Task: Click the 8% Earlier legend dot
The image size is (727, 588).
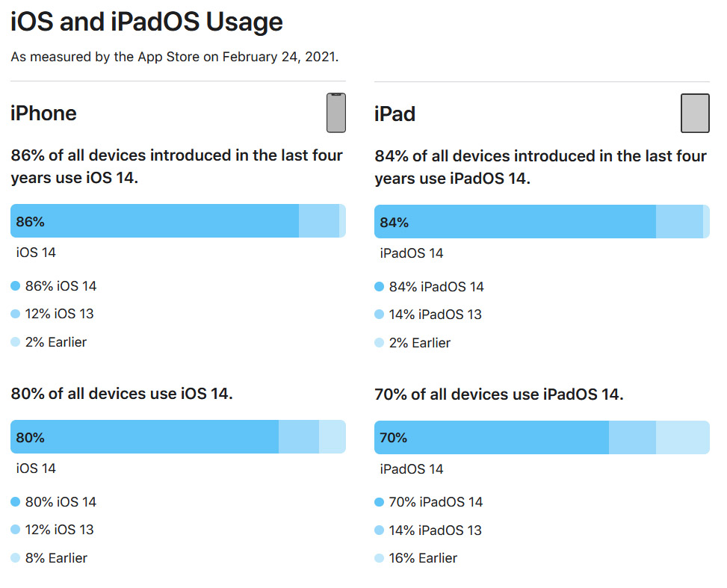Action: 15,558
